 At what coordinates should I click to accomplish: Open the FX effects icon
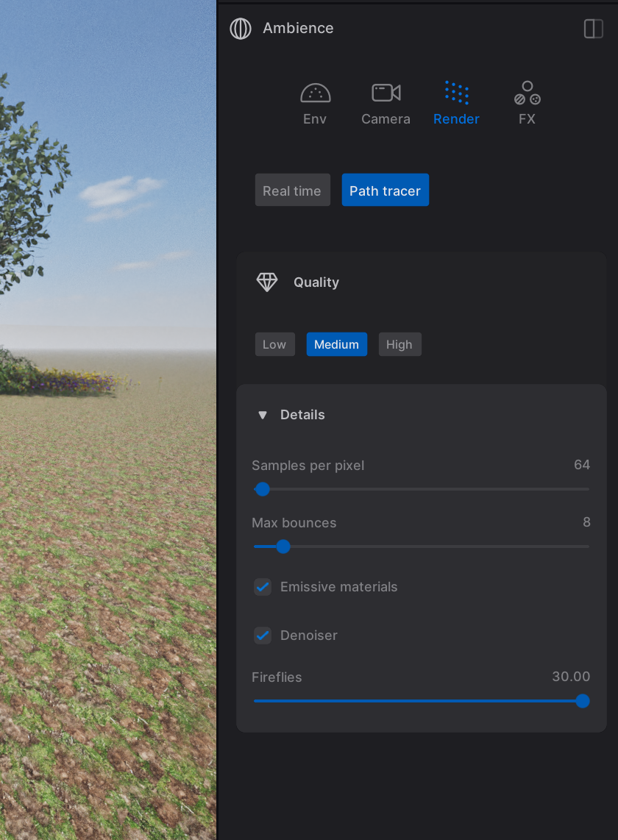pos(527,93)
